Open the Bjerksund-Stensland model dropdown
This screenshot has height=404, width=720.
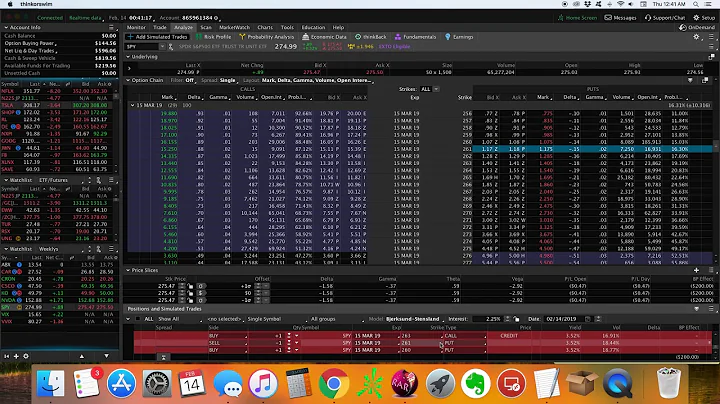pos(415,319)
